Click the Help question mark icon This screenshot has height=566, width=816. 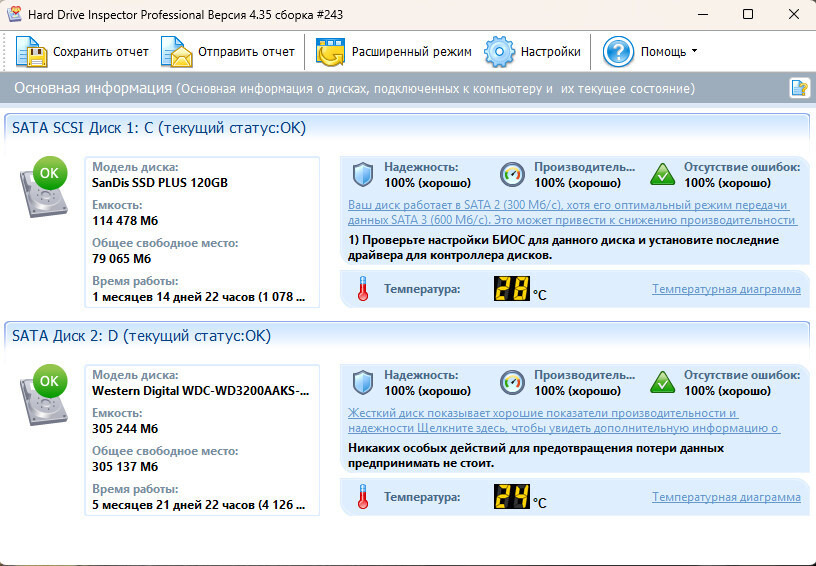coord(619,51)
